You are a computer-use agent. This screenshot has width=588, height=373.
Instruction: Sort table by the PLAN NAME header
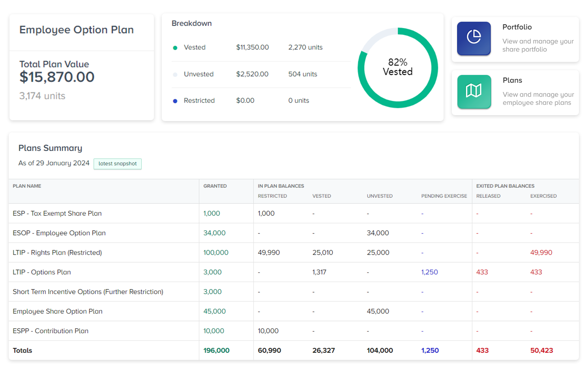click(x=27, y=186)
